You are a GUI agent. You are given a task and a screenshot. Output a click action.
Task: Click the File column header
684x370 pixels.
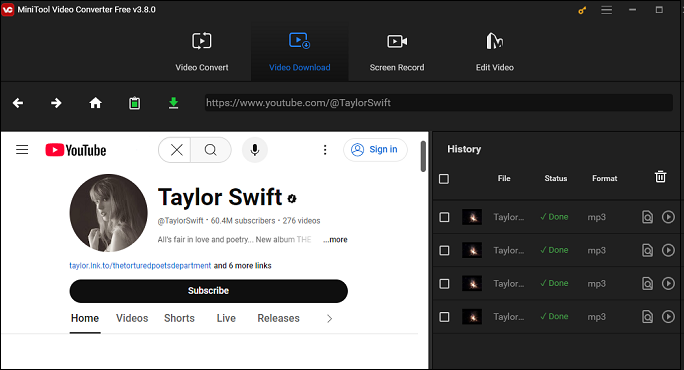504,178
